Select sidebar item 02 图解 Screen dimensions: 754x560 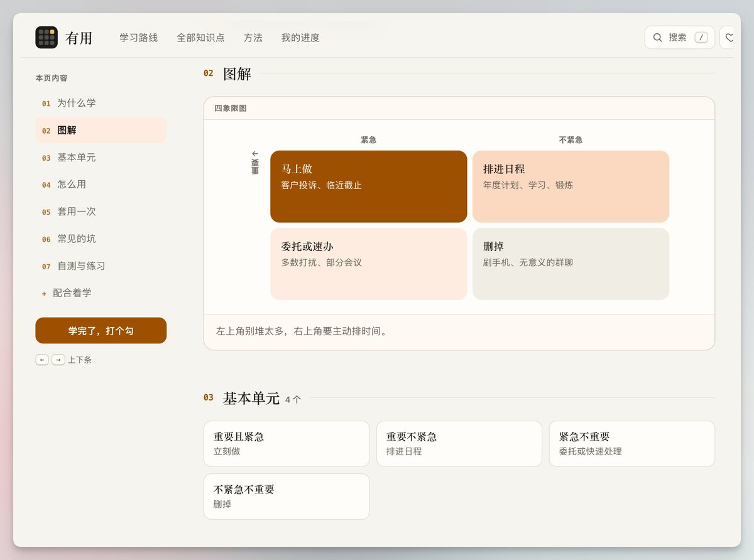point(101,131)
